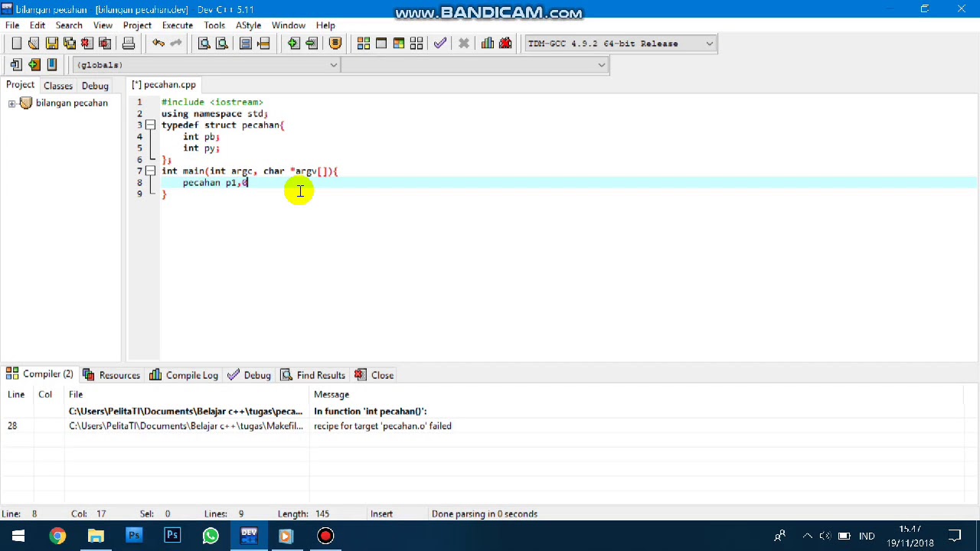This screenshot has height=551, width=980.
Task: Select the bilangan pecahan project item
Action: click(x=71, y=103)
